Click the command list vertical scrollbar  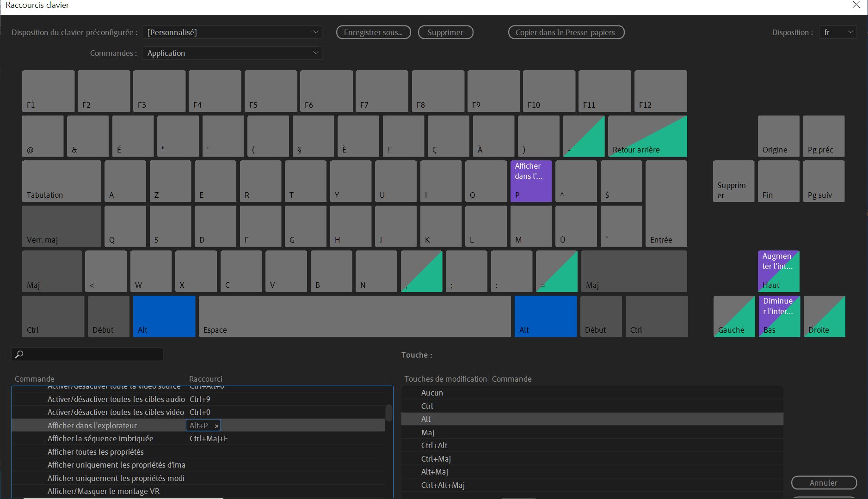pos(389,413)
